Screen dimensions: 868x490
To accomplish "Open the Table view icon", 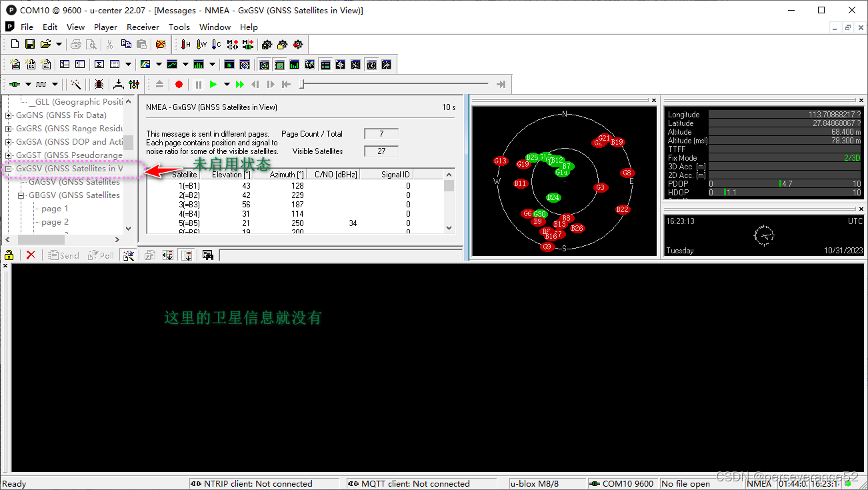I will click(115, 64).
